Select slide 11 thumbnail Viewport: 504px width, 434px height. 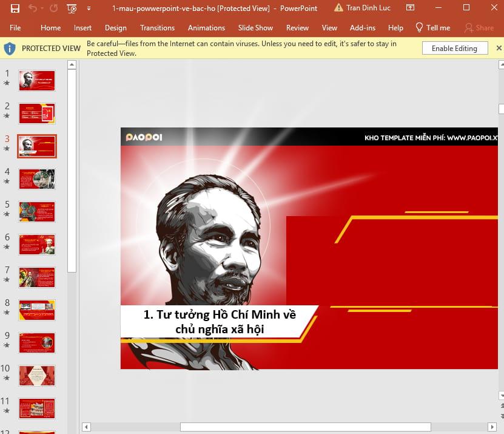click(37, 409)
